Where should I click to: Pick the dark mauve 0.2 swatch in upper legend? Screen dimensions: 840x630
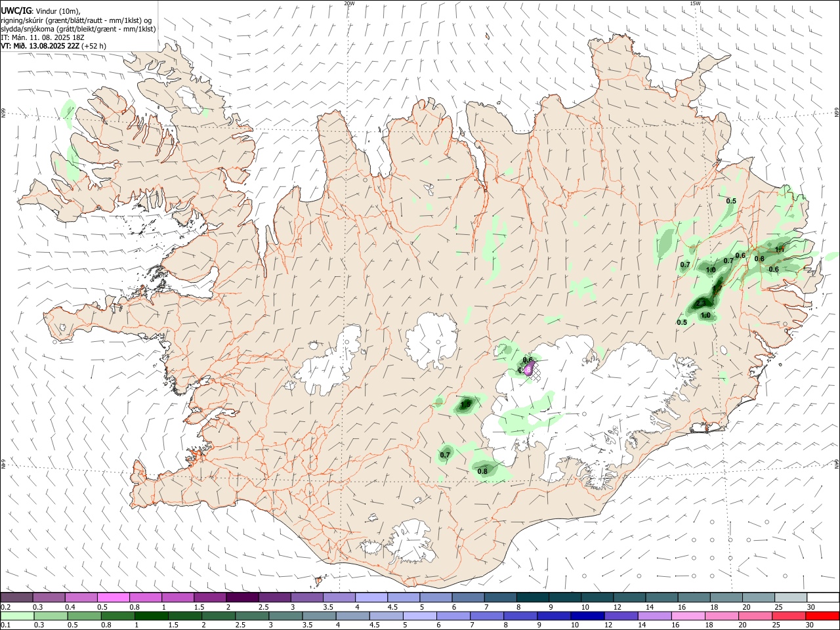click(16, 597)
